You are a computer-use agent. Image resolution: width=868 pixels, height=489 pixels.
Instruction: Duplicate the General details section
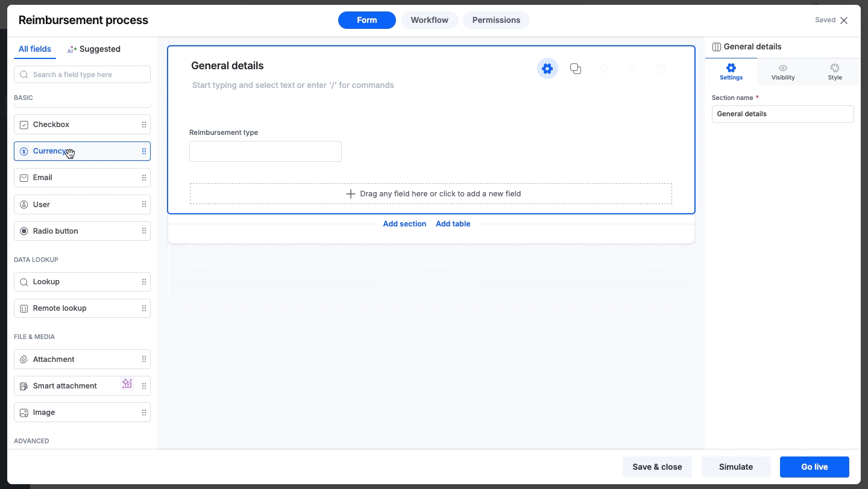coord(576,69)
